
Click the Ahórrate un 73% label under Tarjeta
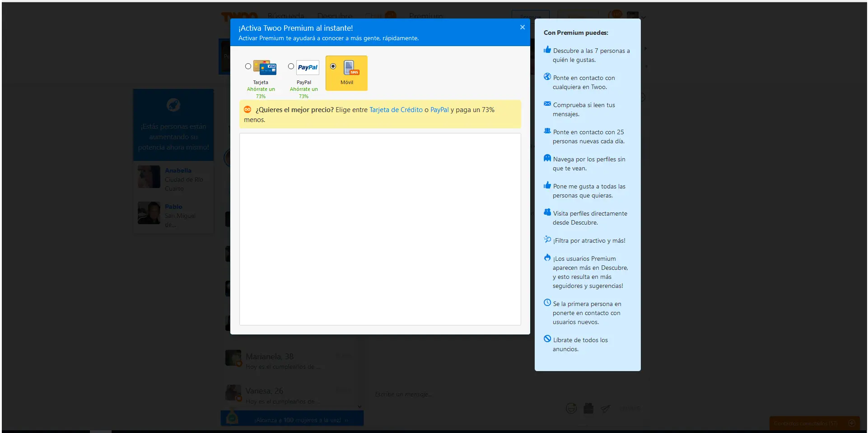click(261, 93)
